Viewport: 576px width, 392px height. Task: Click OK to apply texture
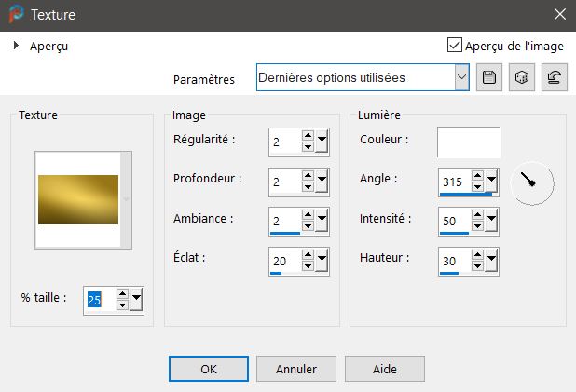point(209,369)
